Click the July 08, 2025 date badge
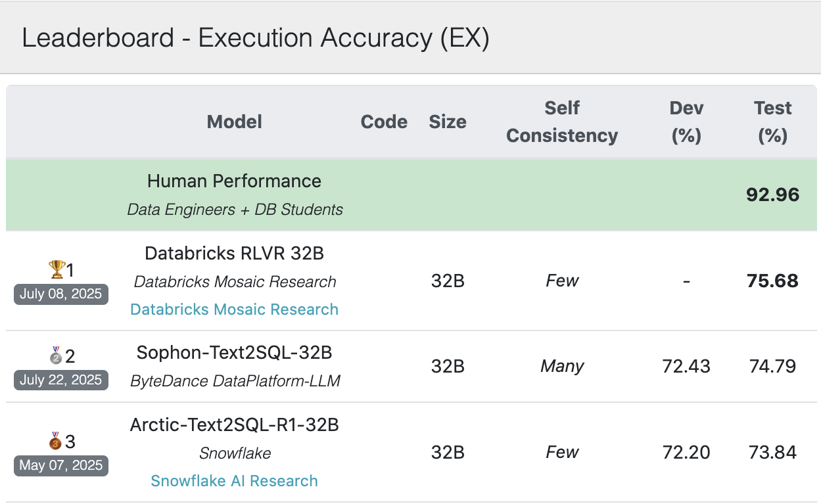Image resolution: width=821 pixels, height=504 pixels. pos(60,294)
